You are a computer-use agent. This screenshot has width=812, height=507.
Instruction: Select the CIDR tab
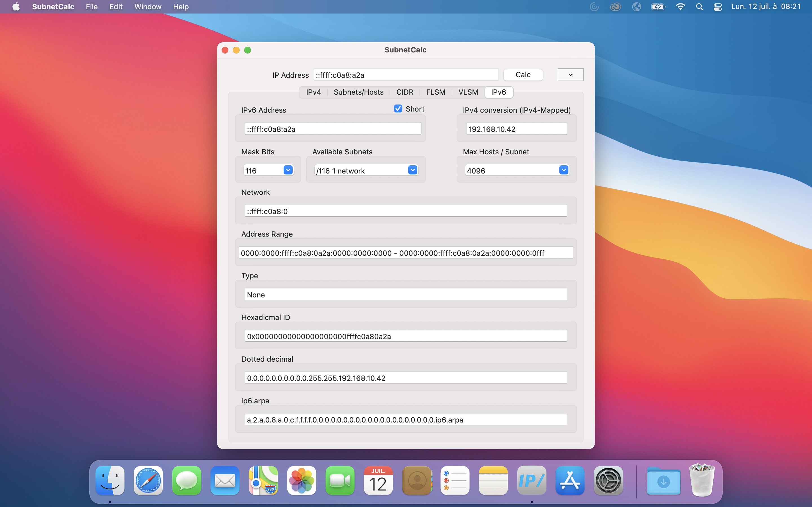405,92
